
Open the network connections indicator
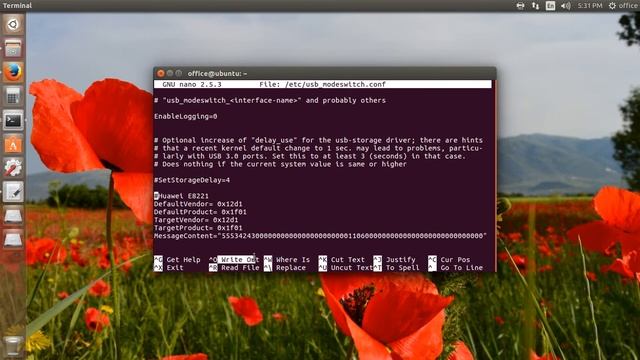(x=535, y=6)
